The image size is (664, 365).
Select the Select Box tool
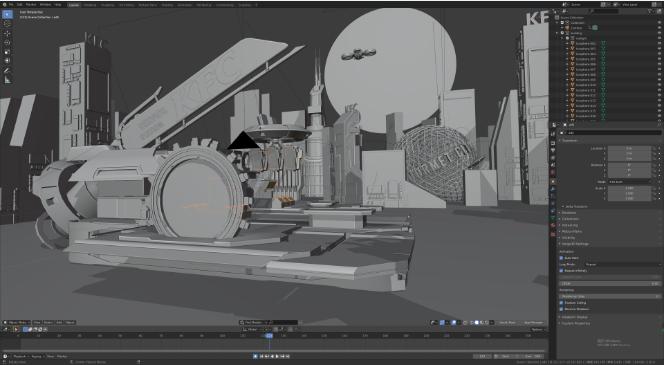click(x=7, y=14)
